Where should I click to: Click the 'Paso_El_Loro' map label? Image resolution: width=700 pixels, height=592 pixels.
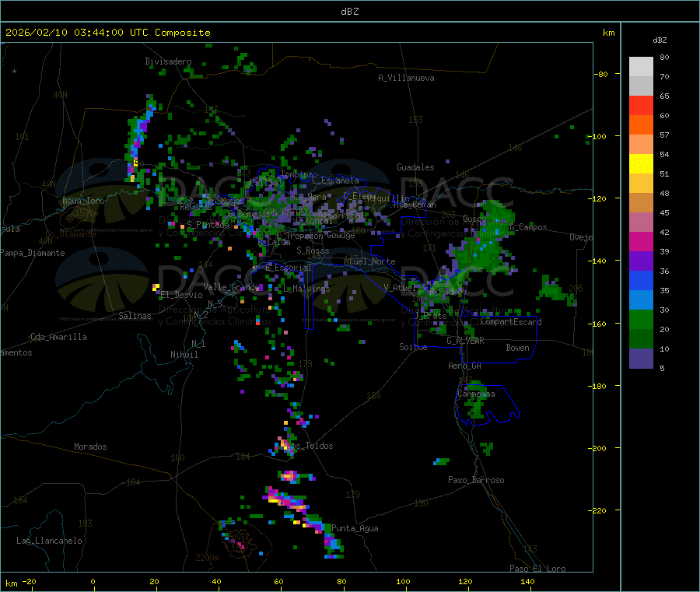[x=538, y=569]
